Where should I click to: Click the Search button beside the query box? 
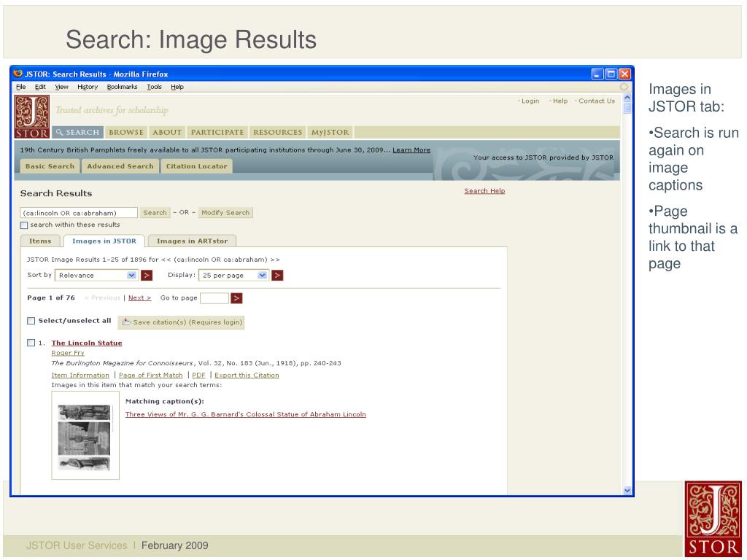click(x=155, y=212)
